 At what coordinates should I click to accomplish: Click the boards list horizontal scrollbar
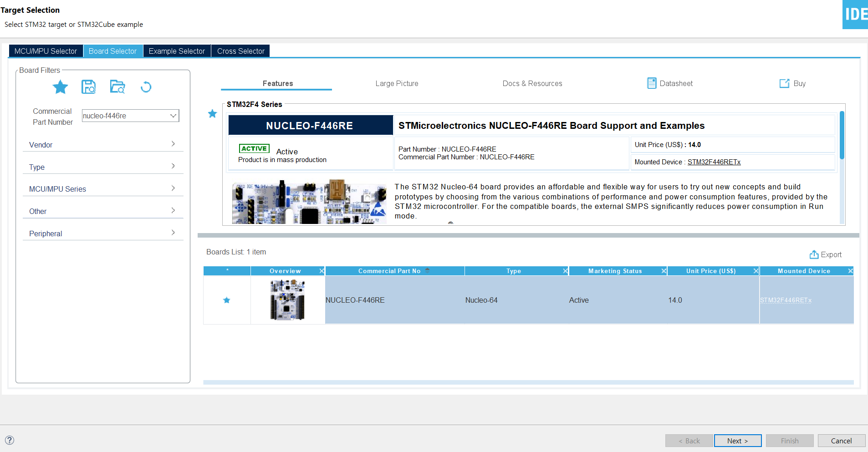pyautogui.click(x=528, y=382)
